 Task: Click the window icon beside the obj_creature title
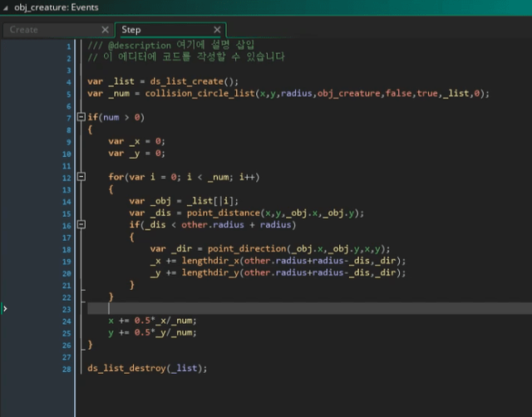click(7, 7)
